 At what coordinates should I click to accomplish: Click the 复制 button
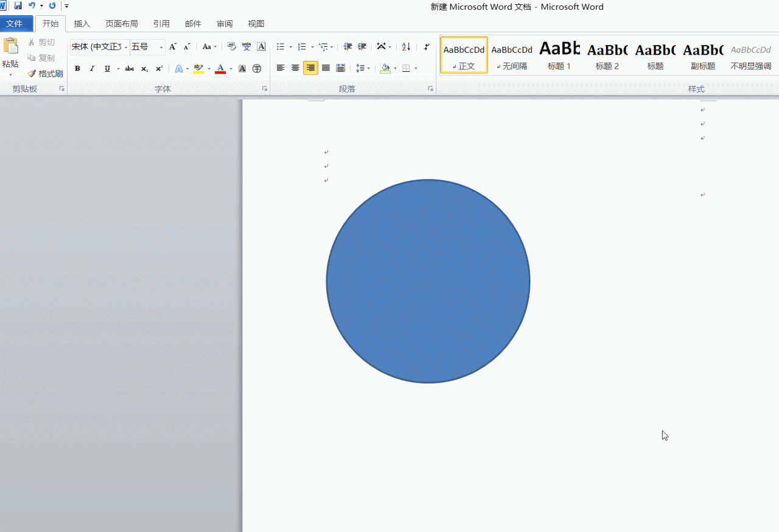tap(41, 58)
